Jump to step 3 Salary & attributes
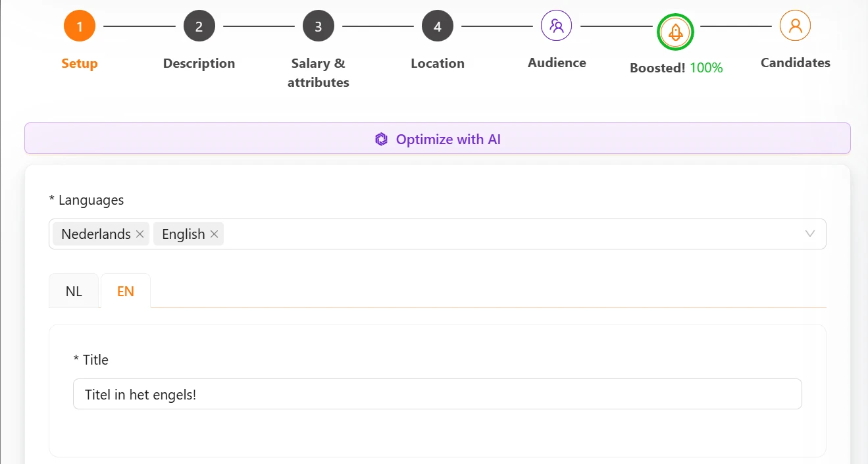This screenshot has width=868, height=464. tap(319, 26)
